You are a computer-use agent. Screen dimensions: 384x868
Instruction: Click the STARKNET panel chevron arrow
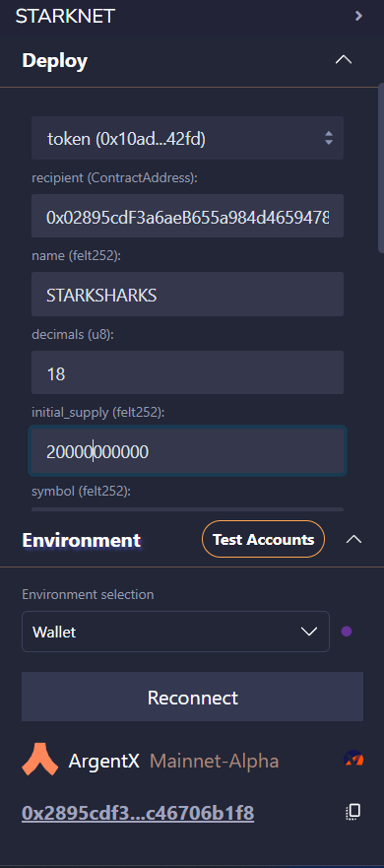coord(358,16)
